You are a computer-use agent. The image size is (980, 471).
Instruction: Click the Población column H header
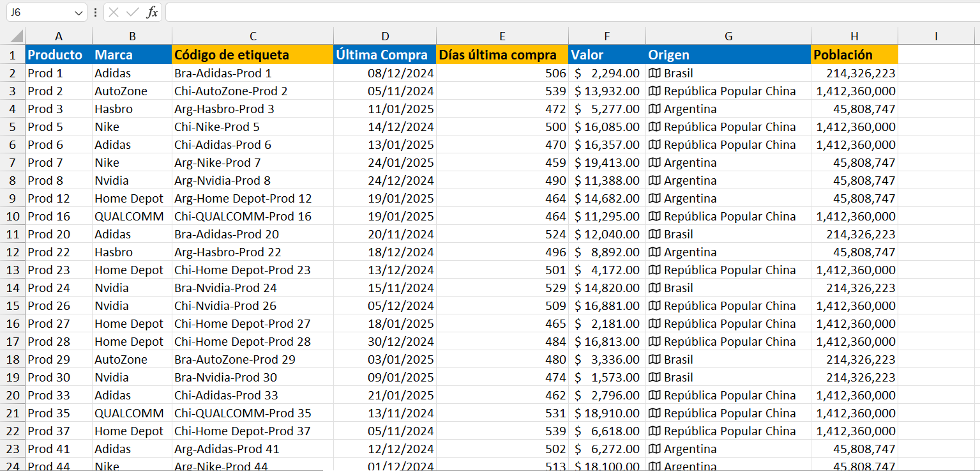[x=854, y=36]
